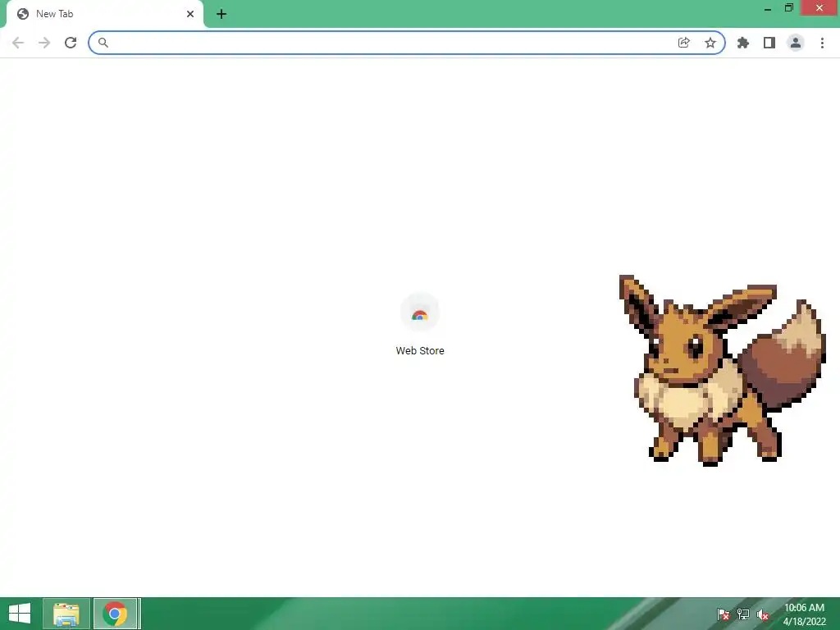Click the Web Store label
This screenshot has height=630, width=840.
tap(420, 351)
